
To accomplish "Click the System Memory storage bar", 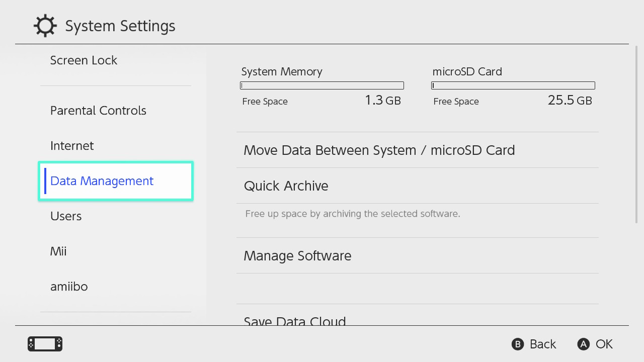I will [322, 85].
